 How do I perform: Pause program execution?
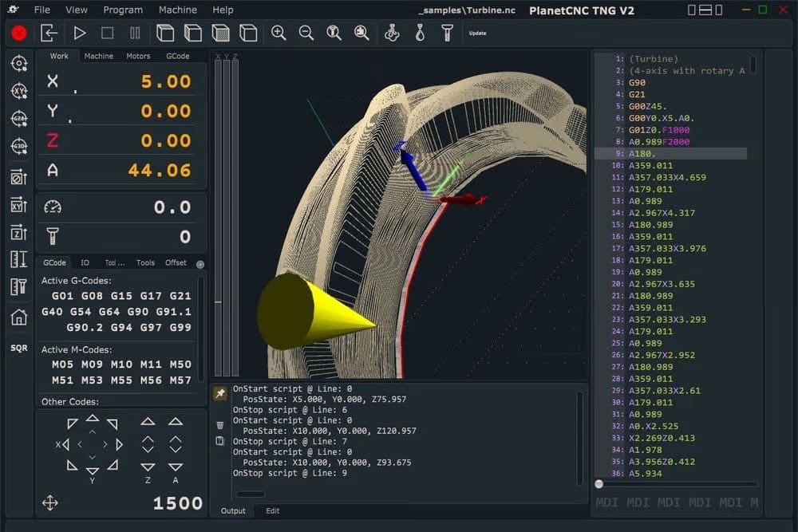135,33
